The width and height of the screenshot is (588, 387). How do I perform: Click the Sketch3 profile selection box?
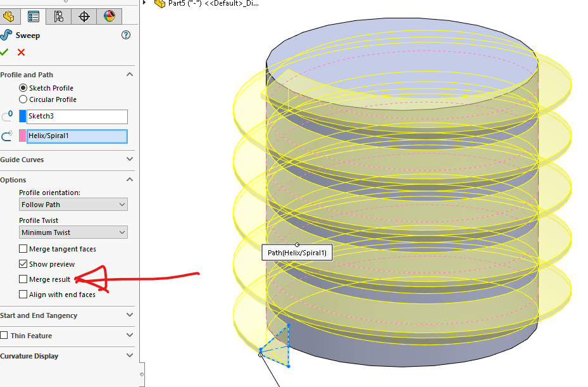coord(77,117)
